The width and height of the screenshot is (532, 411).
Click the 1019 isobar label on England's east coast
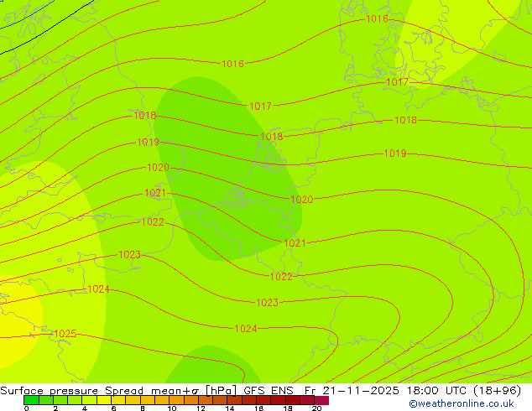[148, 142]
